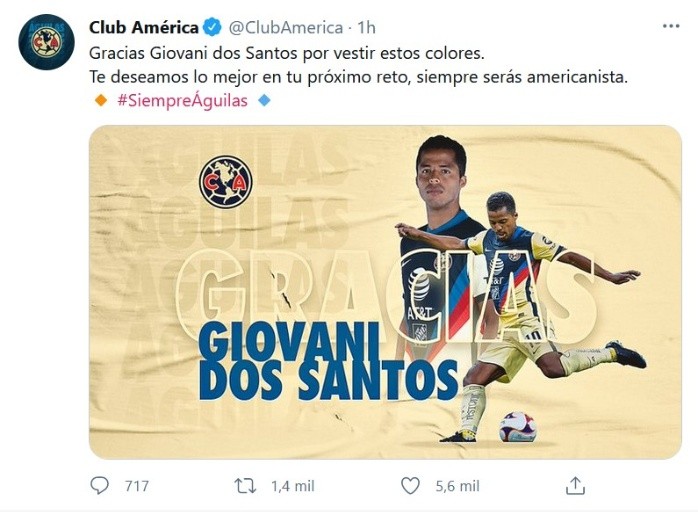Click the retweet arrows icon
The image size is (698, 515).
(x=245, y=486)
